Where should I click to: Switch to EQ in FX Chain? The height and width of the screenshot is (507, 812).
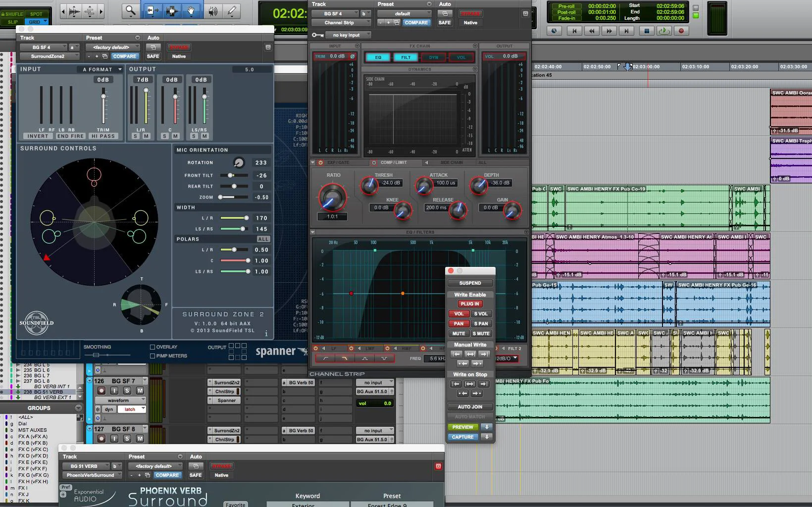[378, 57]
